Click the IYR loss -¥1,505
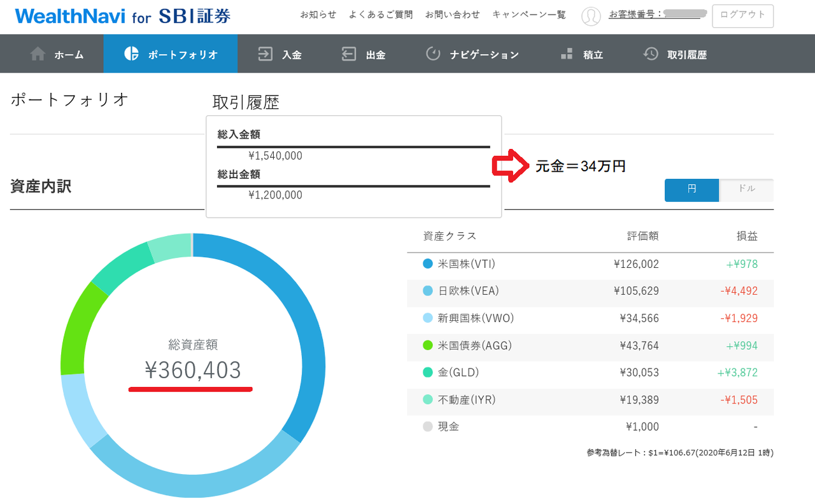815x504 pixels. click(739, 400)
